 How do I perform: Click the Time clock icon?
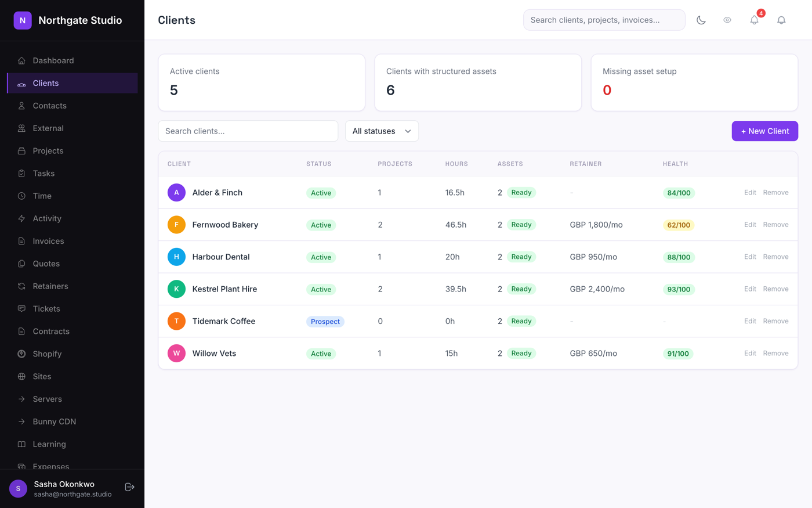21,196
